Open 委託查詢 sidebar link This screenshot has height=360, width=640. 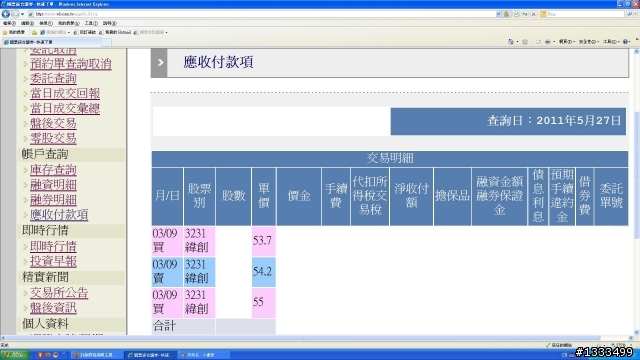tap(53, 78)
